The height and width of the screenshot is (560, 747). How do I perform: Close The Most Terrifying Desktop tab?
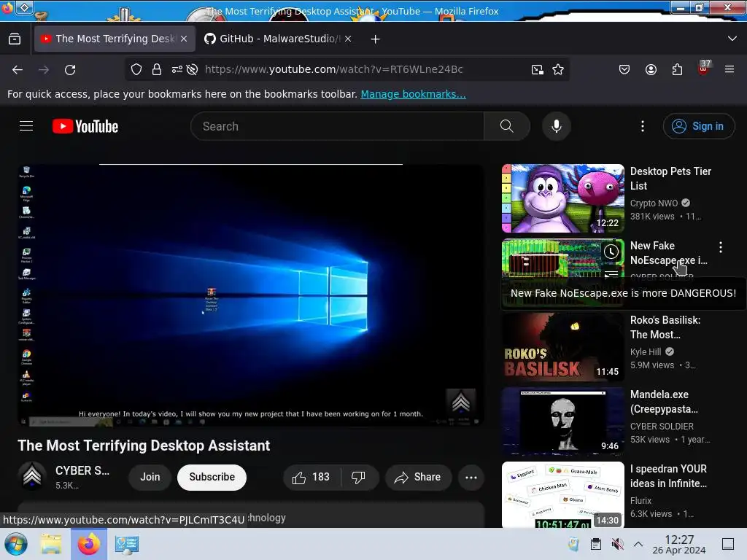(x=184, y=39)
